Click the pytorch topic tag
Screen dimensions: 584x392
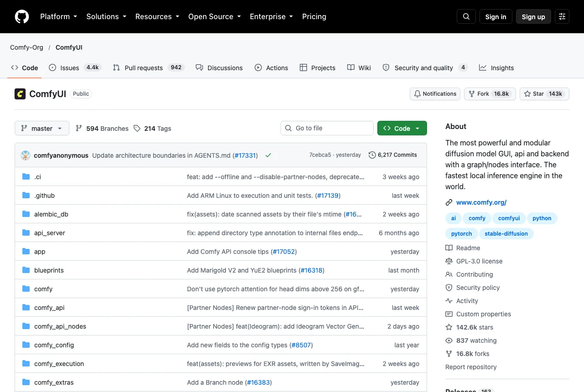click(462, 234)
